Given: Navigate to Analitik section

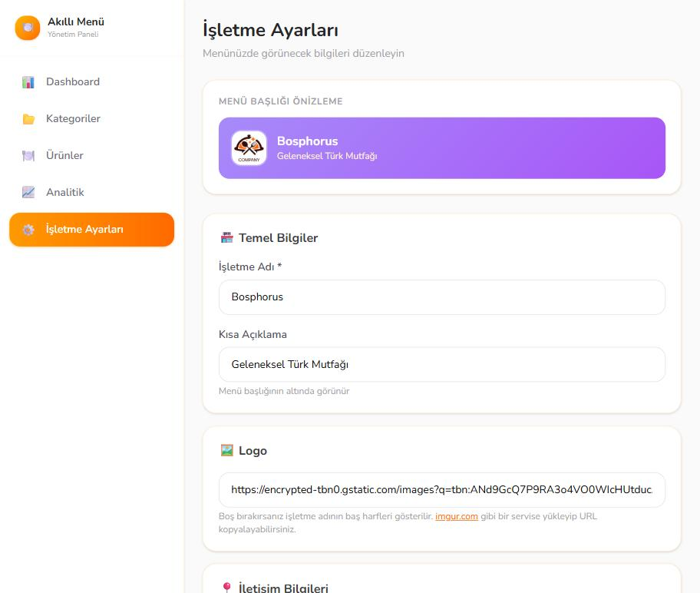Looking at the screenshot, I should 91,192.
